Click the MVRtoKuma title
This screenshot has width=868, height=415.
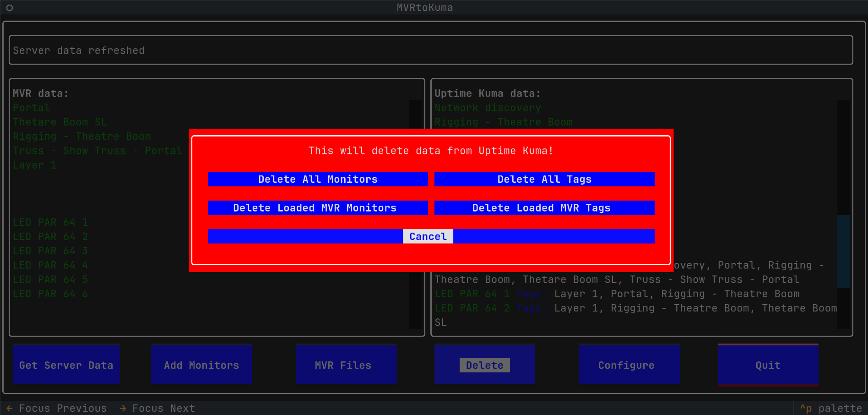(425, 7)
